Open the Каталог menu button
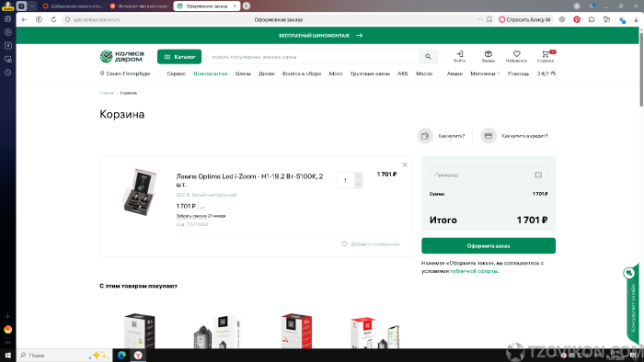Screen dimensions: 644x362 (x=179, y=57)
